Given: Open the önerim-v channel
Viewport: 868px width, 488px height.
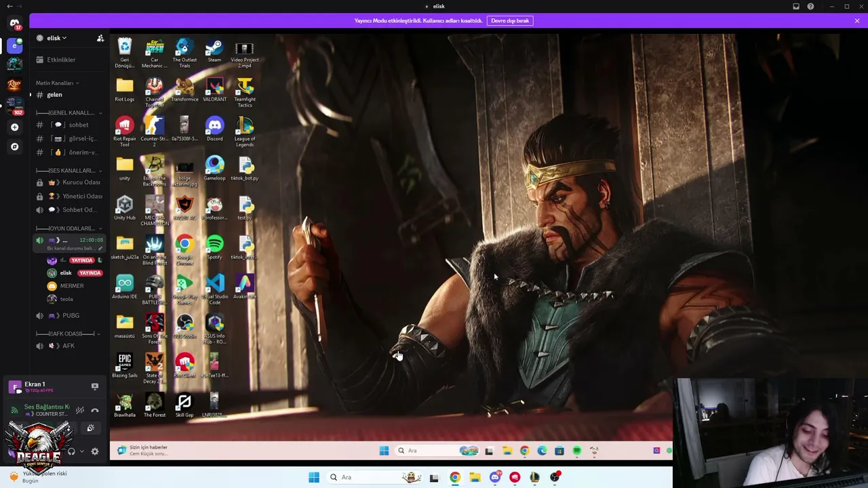Looking at the screenshot, I should tap(70, 152).
